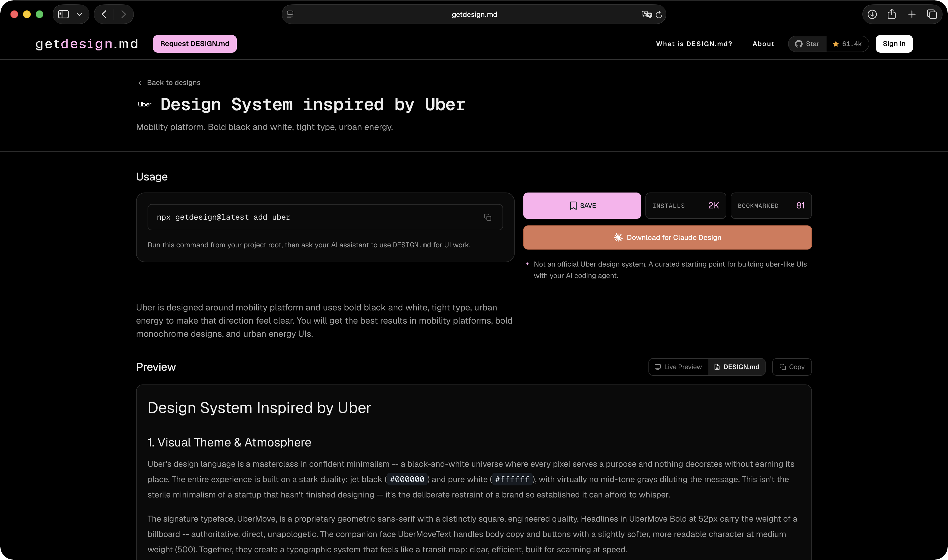Go forward with the browser forward arrow
The image size is (948, 560).
coord(123,14)
